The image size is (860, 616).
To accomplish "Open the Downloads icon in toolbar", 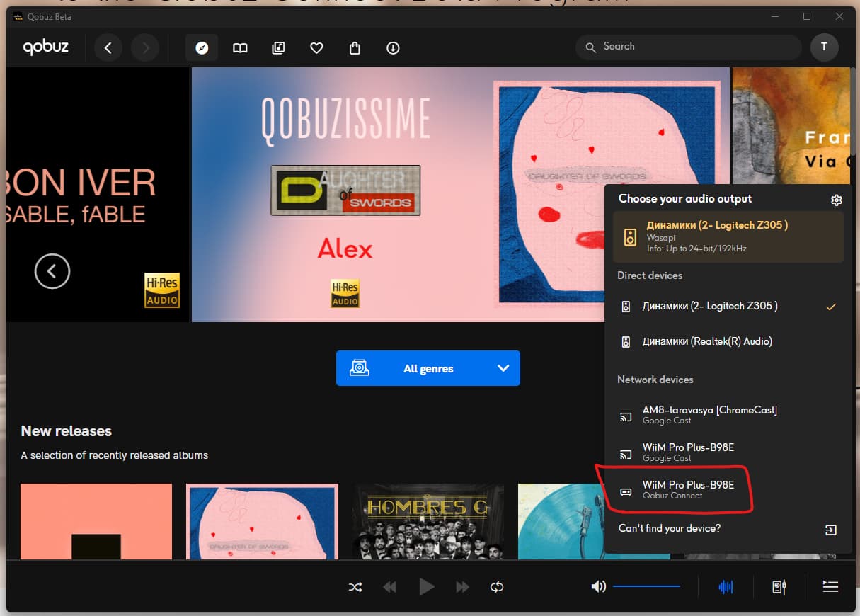I will (x=393, y=47).
